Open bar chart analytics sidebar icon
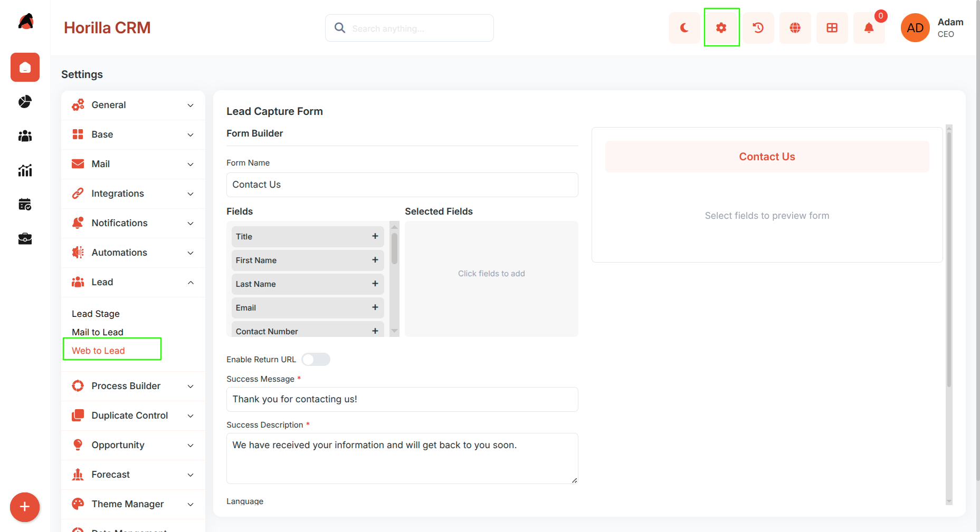Image resolution: width=980 pixels, height=532 pixels. point(25,170)
